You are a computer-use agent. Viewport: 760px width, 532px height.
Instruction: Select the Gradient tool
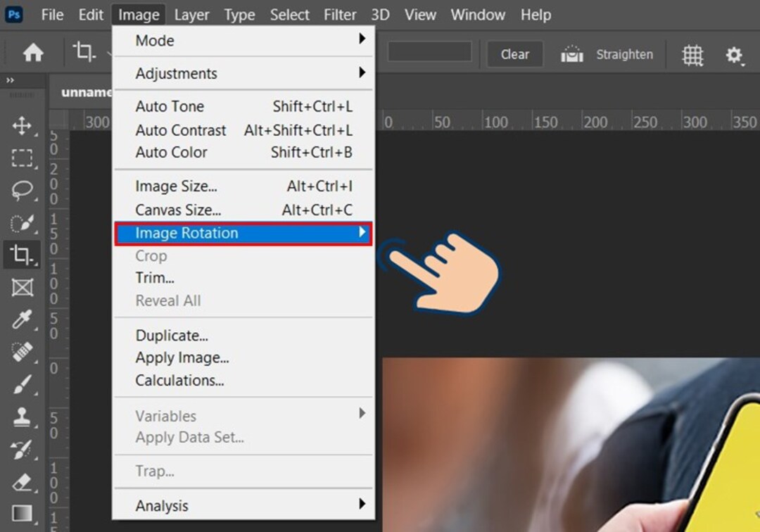tap(22, 513)
